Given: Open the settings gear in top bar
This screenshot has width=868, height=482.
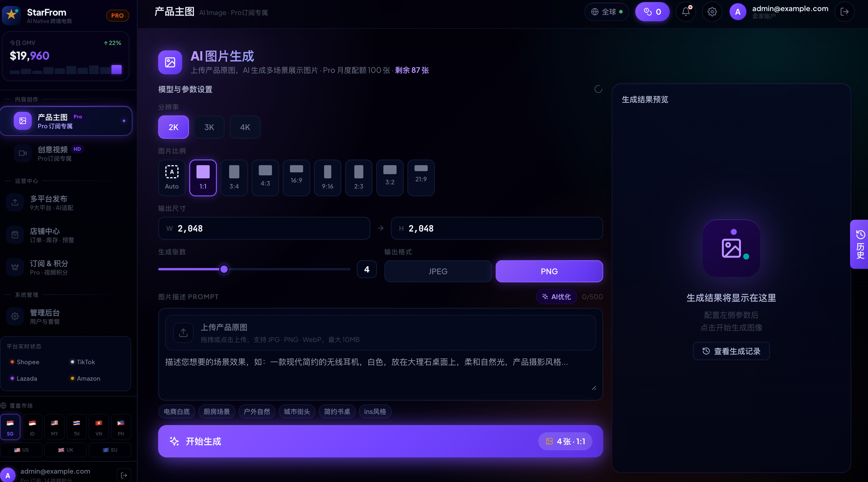Looking at the screenshot, I should [x=712, y=12].
